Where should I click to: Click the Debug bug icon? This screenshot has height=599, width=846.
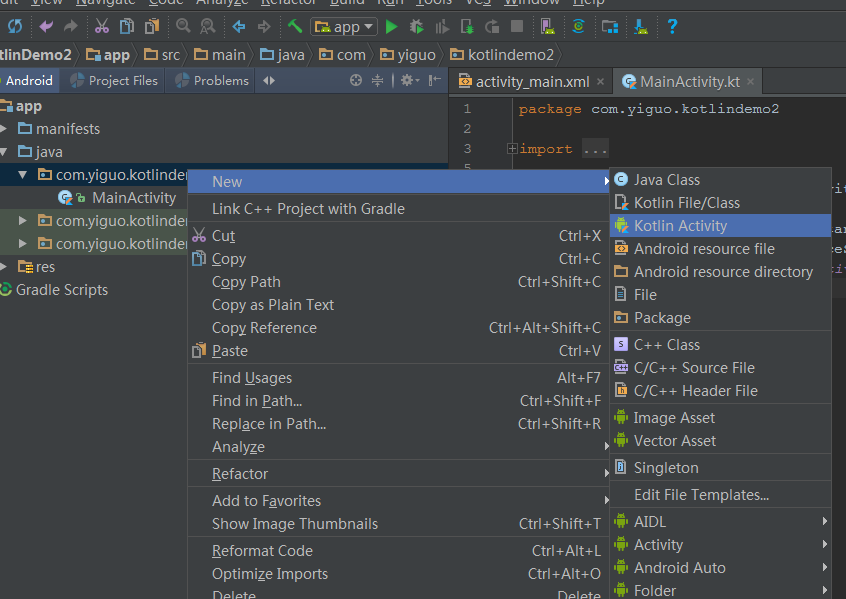point(417,26)
